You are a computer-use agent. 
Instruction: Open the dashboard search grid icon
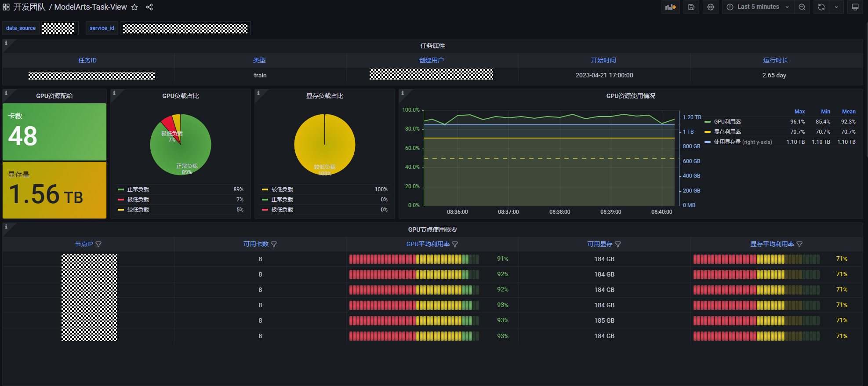point(6,7)
